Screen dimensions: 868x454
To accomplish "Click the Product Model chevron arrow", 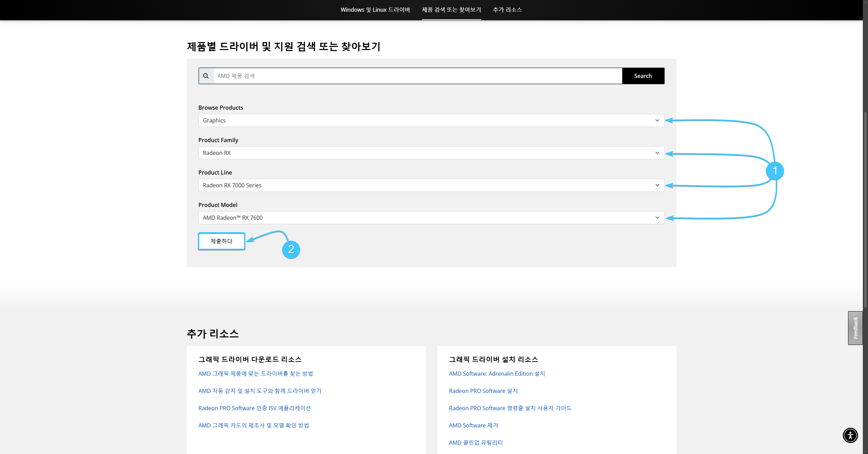I will pyautogui.click(x=657, y=218).
